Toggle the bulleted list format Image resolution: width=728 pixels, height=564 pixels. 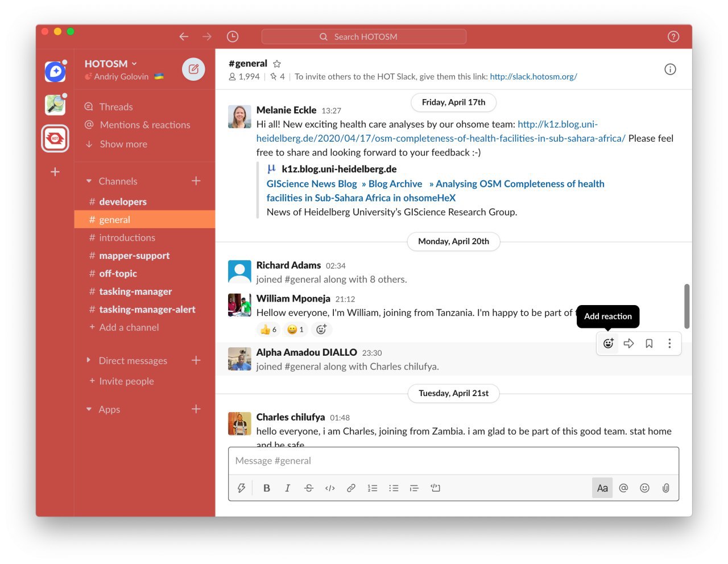pyautogui.click(x=394, y=488)
